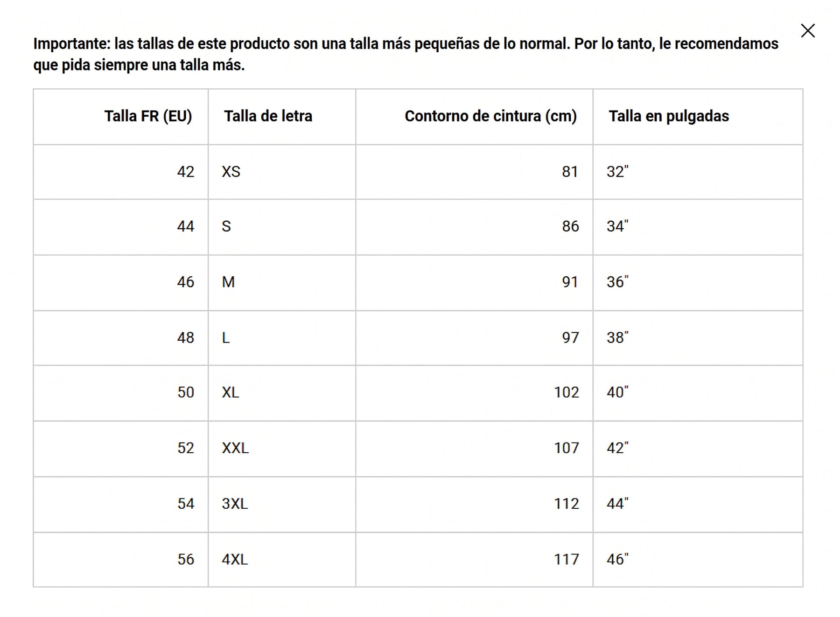This screenshot has width=840, height=617.
Task: Close the size guide popup
Action: coord(807,31)
